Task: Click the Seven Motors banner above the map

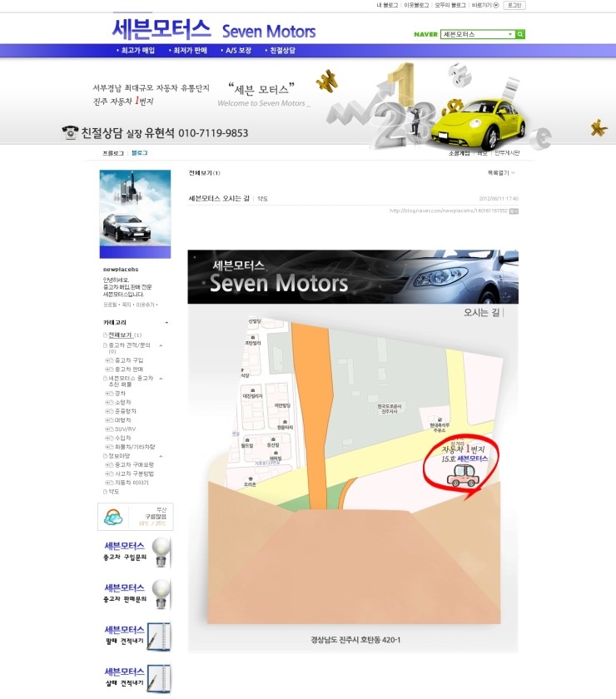Action: [x=353, y=277]
